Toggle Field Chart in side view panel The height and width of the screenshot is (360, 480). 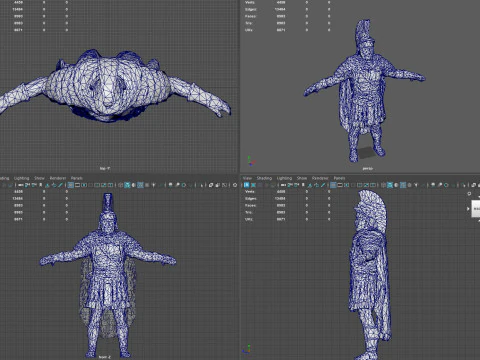[x=360, y=185]
